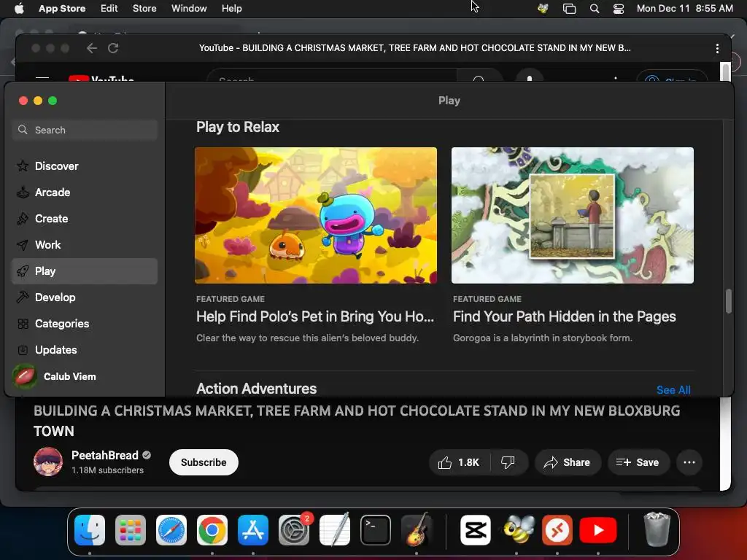Open Terminal from the dock
This screenshot has width=747, height=560.
[x=376, y=530]
